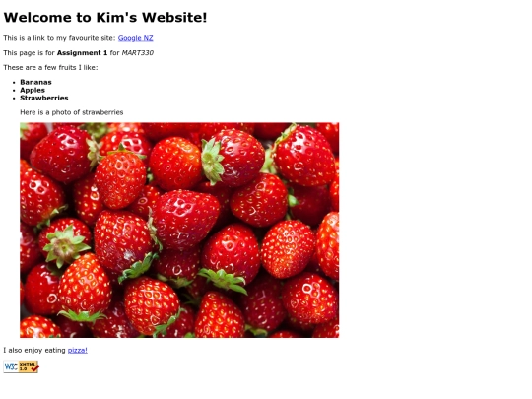Click the W3C XHTML 1.0 validation badge

pos(22,366)
